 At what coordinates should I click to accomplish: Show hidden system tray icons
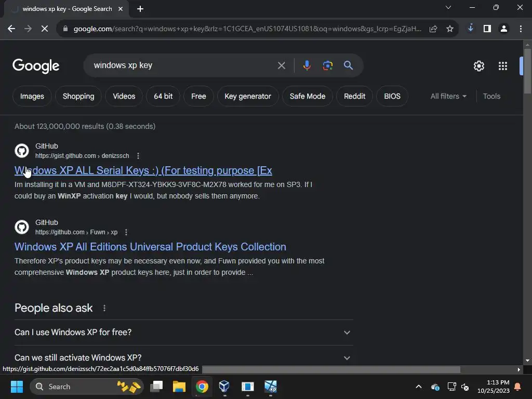click(x=419, y=387)
